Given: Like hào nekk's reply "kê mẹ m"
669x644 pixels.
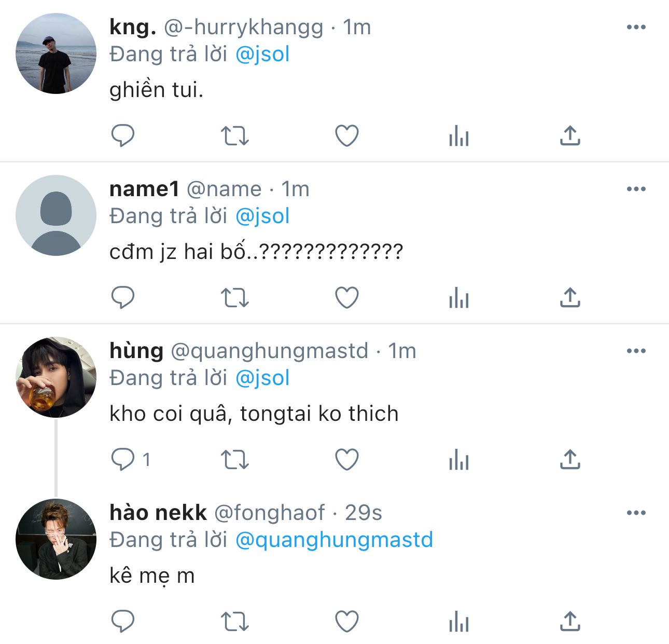Looking at the screenshot, I should 347,622.
